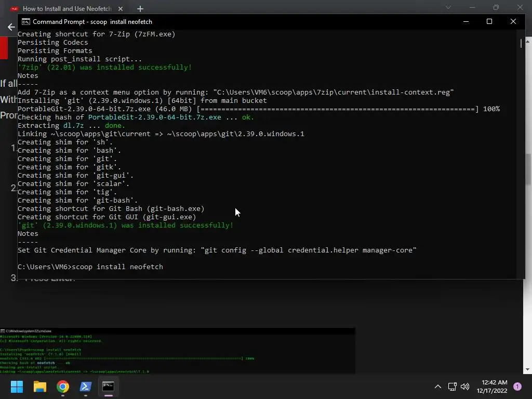
Task: Click the PortableGit download progress bar line
Action: pyautogui.click(x=259, y=109)
